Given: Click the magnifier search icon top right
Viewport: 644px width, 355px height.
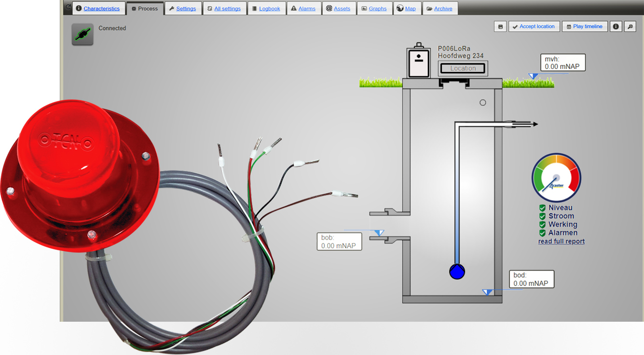Looking at the screenshot, I should (x=630, y=26).
